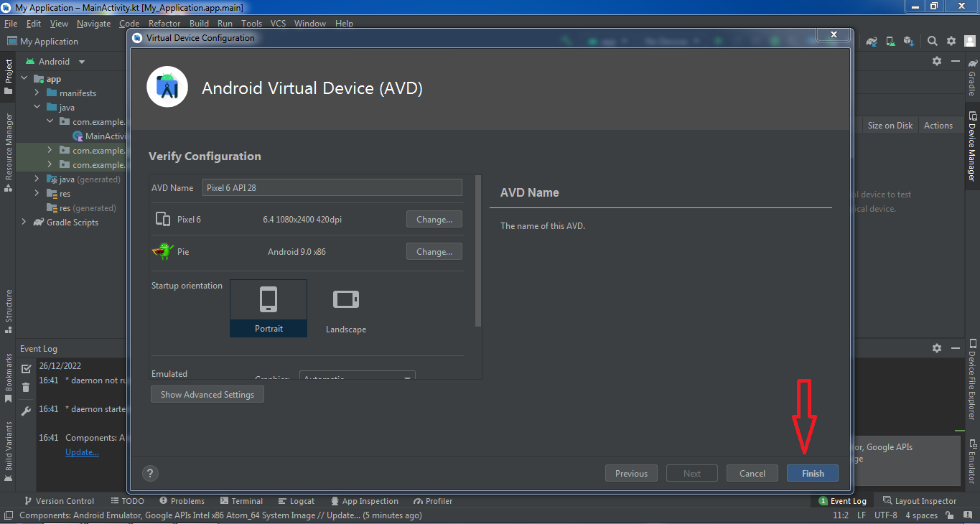Open the Structure tool window

click(9, 312)
